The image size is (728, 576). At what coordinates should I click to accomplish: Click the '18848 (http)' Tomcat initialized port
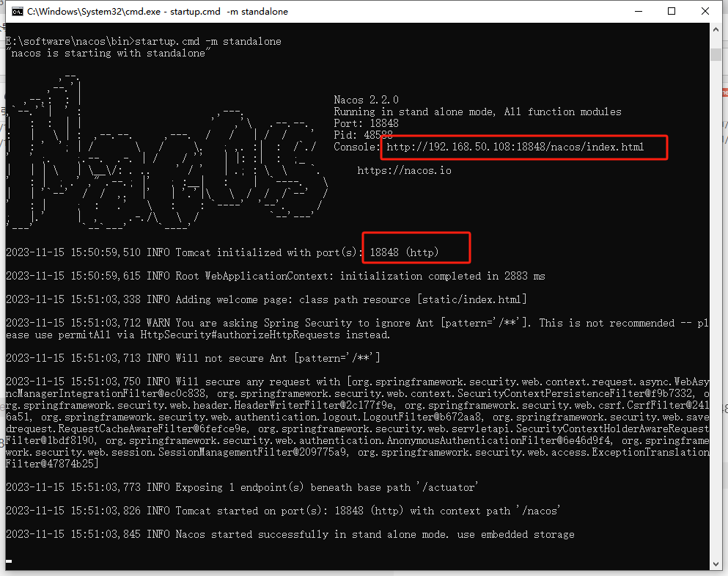point(404,252)
